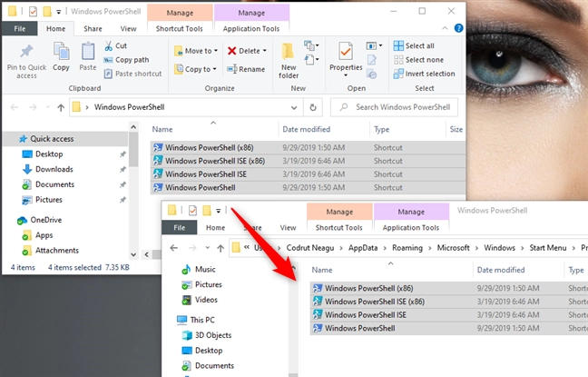This screenshot has width=588, height=377.
Task: Click the Paste clipboard icon
Action: click(x=88, y=52)
